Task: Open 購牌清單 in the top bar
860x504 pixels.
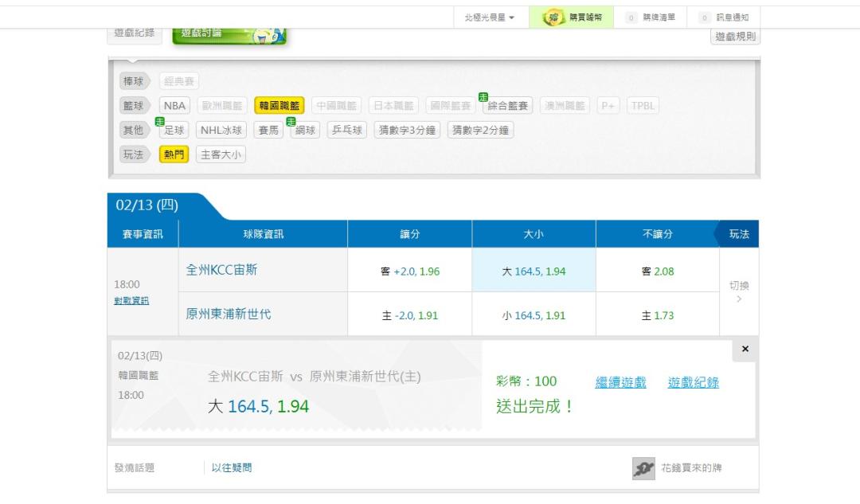Action: (x=651, y=18)
